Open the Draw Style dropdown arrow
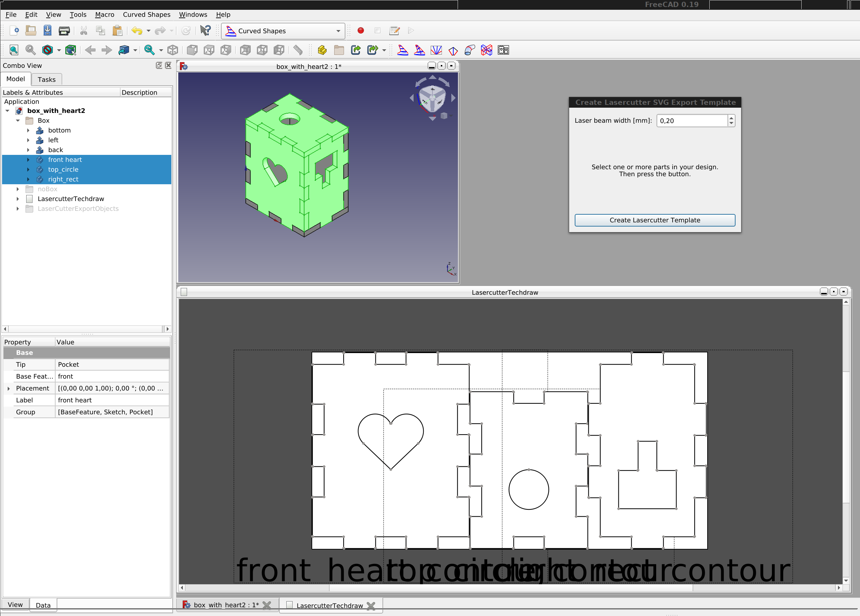This screenshot has width=860, height=616. (x=59, y=50)
